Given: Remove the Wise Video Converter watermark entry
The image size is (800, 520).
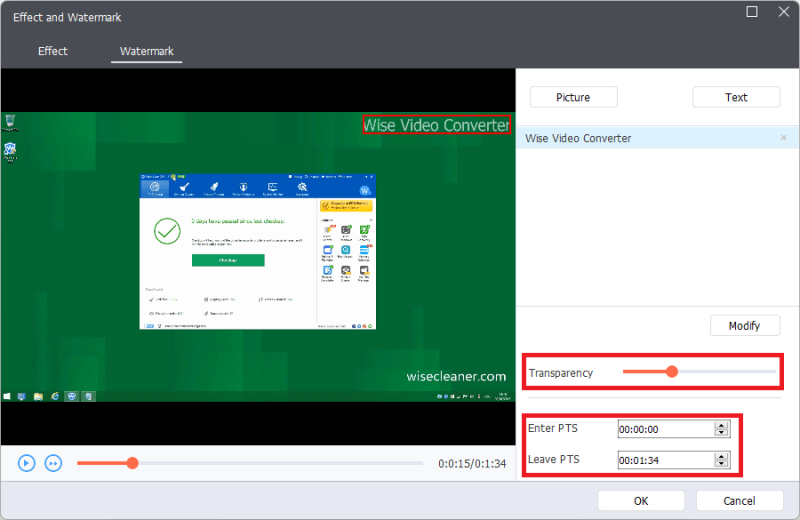Looking at the screenshot, I should pyautogui.click(x=784, y=138).
